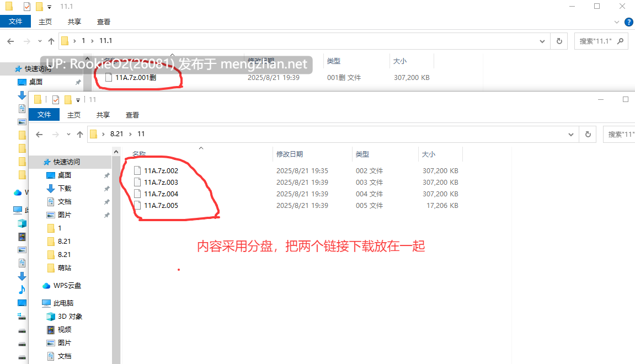
Task: Open 下载 in the 11 window sidebar
Action: (65, 189)
